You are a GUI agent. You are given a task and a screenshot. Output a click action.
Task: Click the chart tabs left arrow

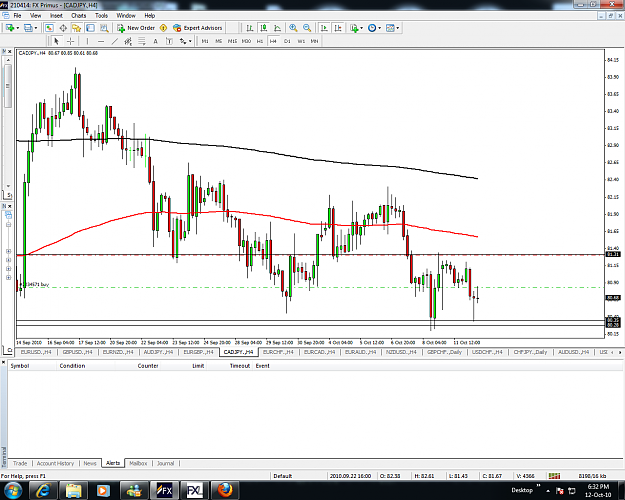[612, 352]
